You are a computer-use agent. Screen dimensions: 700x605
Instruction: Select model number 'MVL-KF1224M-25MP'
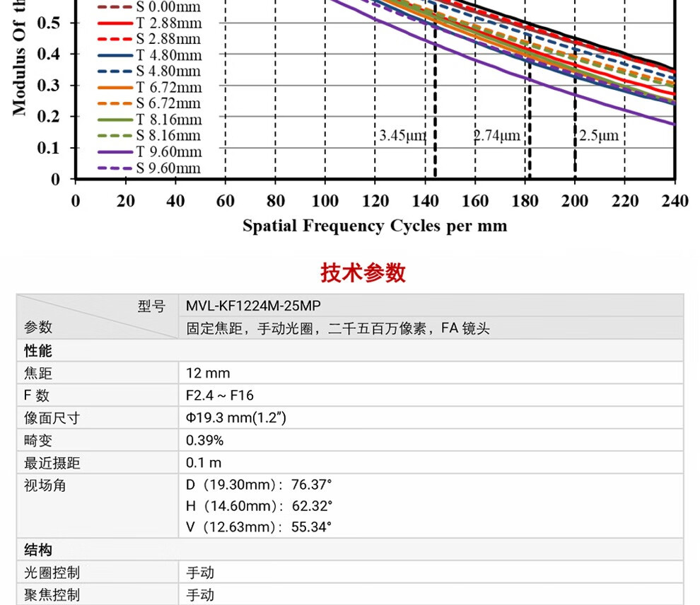(253, 306)
